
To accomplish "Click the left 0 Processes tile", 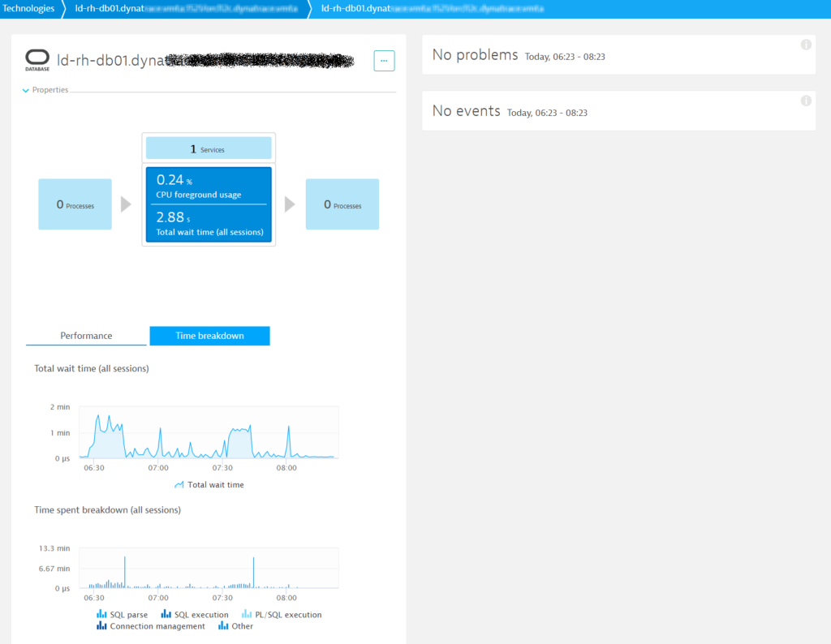I will pyautogui.click(x=75, y=204).
